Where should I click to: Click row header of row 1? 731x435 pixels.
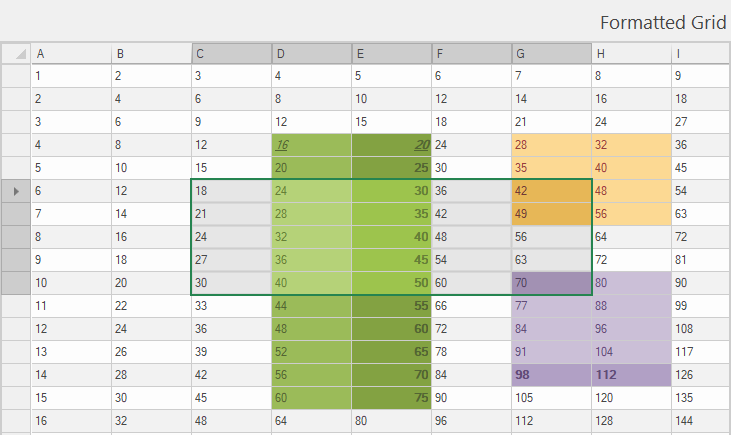[x=15, y=75]
